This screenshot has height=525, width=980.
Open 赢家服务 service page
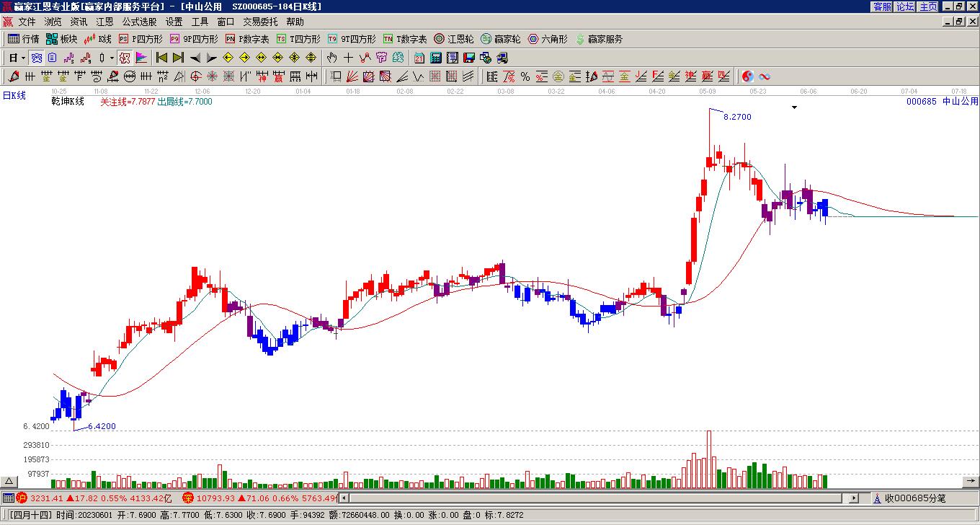click(x=599, y=39)
